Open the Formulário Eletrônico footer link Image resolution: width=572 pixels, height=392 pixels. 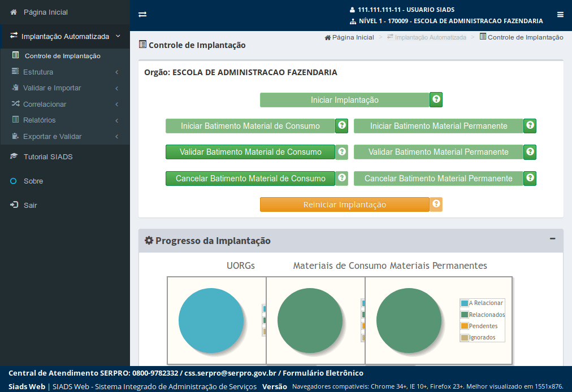pos(323,373)
